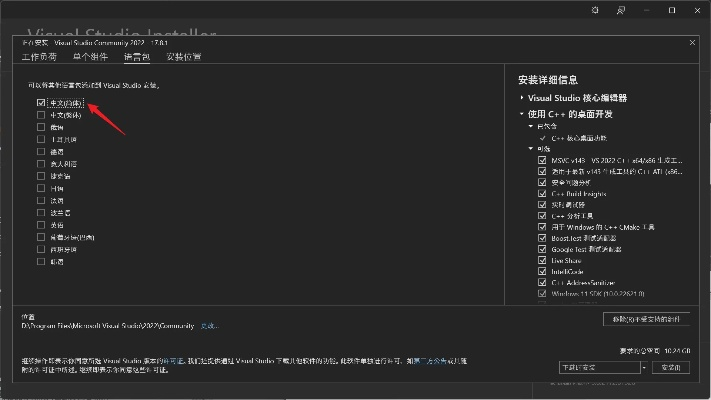
Task: Expand the Visual Studio 核心编辑器 node
Action: 521,98
